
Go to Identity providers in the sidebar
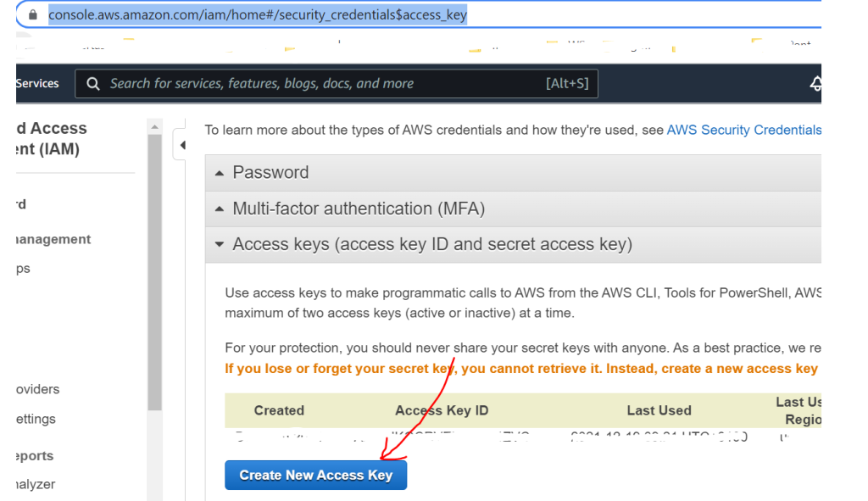point(37,389)
